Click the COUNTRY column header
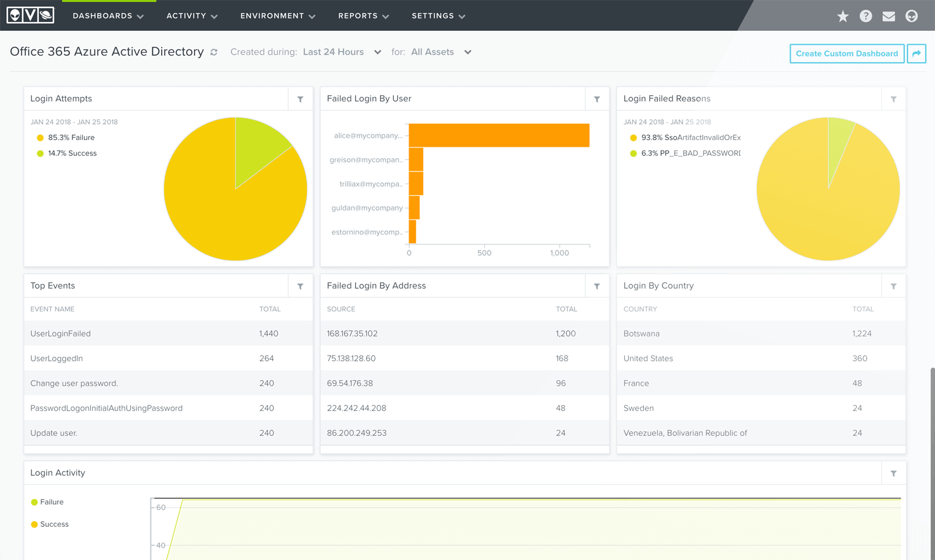Viewport: 935px width, 560px height. [x=640, y=309]
